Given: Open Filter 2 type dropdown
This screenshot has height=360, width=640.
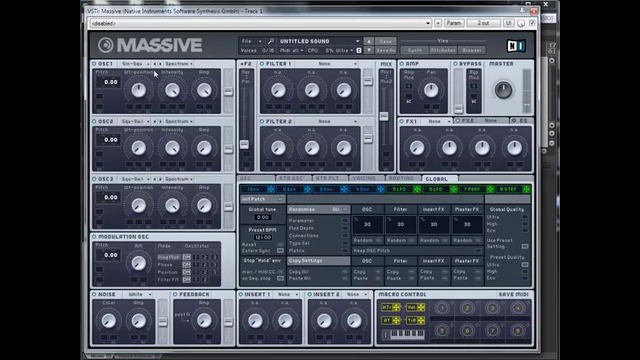Looking at the screenshot, I should (327, 122).
